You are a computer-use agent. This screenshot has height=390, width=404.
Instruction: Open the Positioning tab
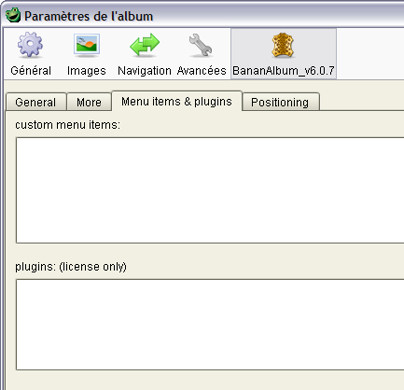280,102
